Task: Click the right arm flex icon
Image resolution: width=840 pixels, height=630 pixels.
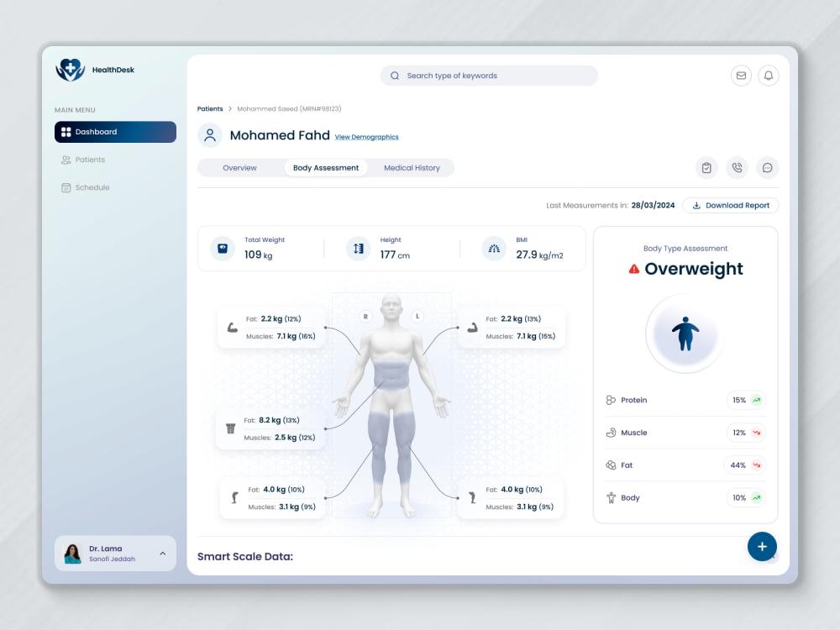Action: 232,328
